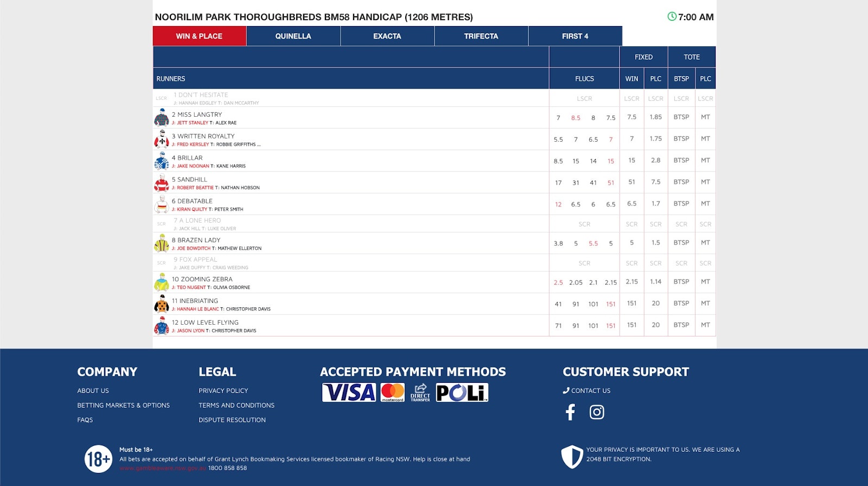The height and width of the screenshot is (486, 868).
Task: Click the Zooming Zebra jockey silks icon
Action: [x=161, y=282]
